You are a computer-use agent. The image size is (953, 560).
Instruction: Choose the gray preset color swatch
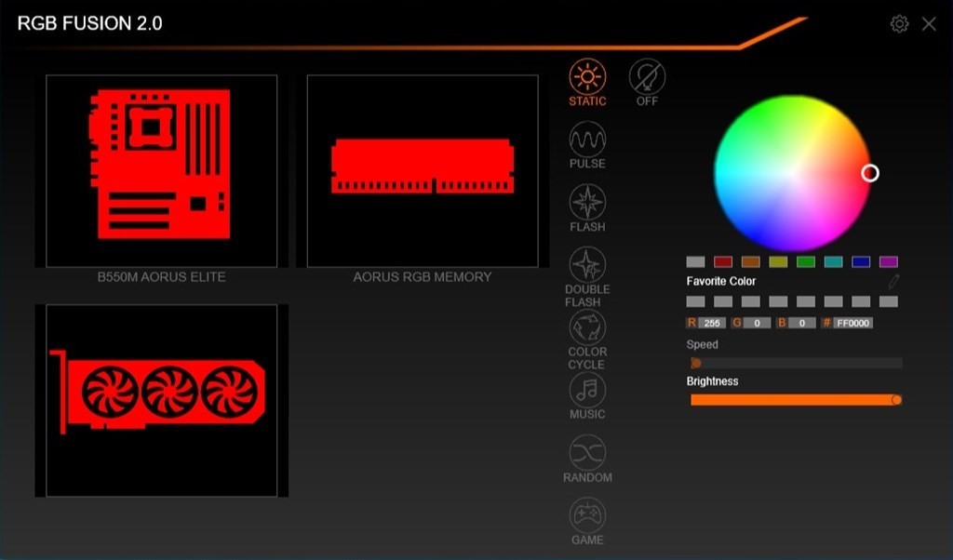[695, 261]
